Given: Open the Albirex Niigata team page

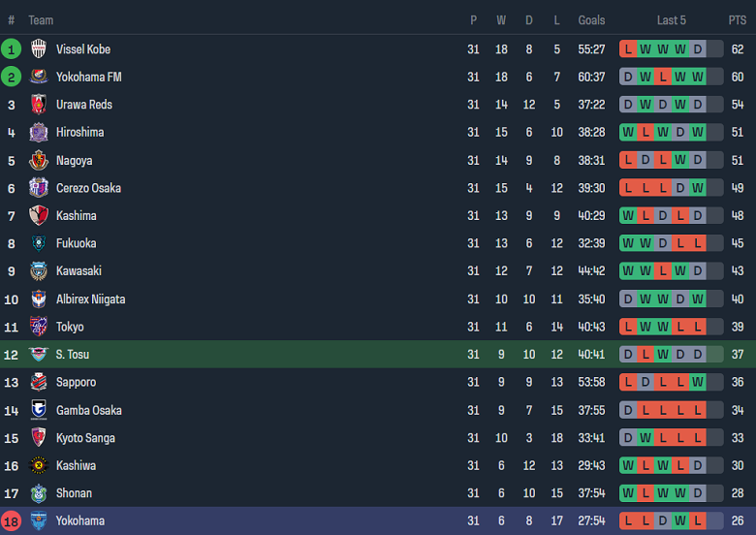Looking at the screenshot, I should (90, 299).
